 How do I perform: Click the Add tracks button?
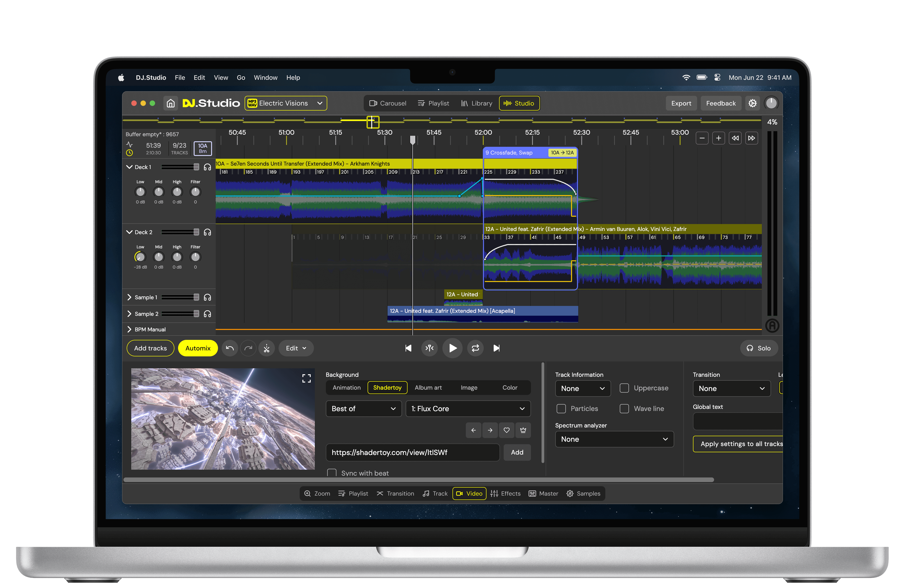click(150, 348)
